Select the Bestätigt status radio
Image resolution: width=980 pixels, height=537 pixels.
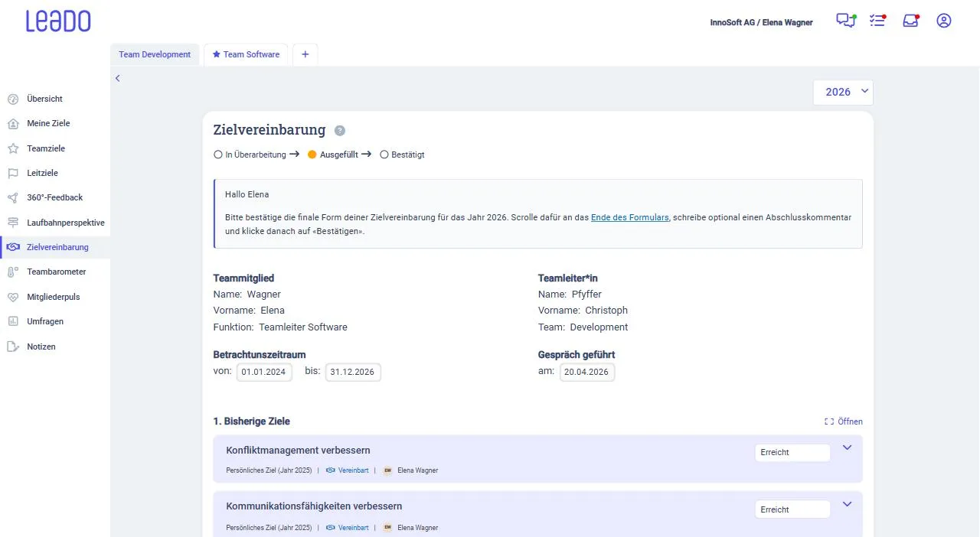click(384, 155)
